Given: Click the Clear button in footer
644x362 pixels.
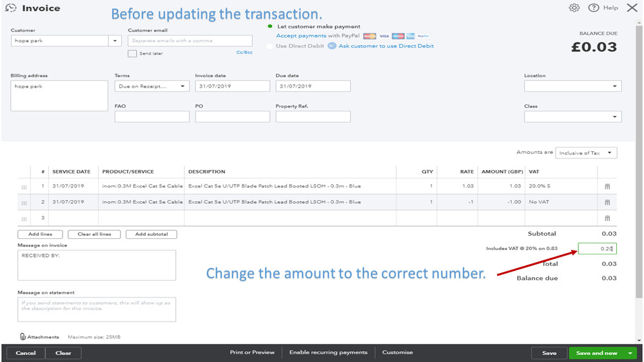Looking at the screenshot, I should pos(63,353).
